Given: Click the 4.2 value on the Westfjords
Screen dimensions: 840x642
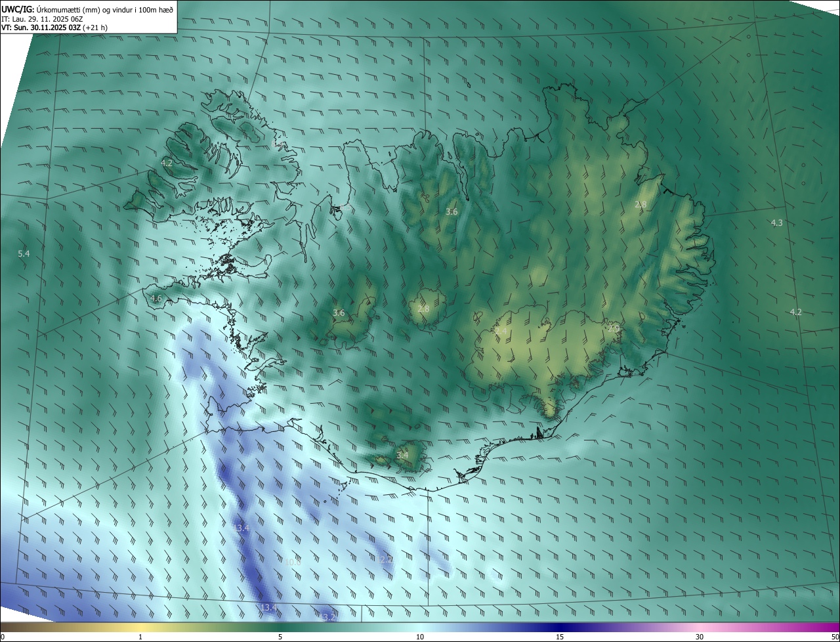Looking at the screenshot, I should [167, 163].
